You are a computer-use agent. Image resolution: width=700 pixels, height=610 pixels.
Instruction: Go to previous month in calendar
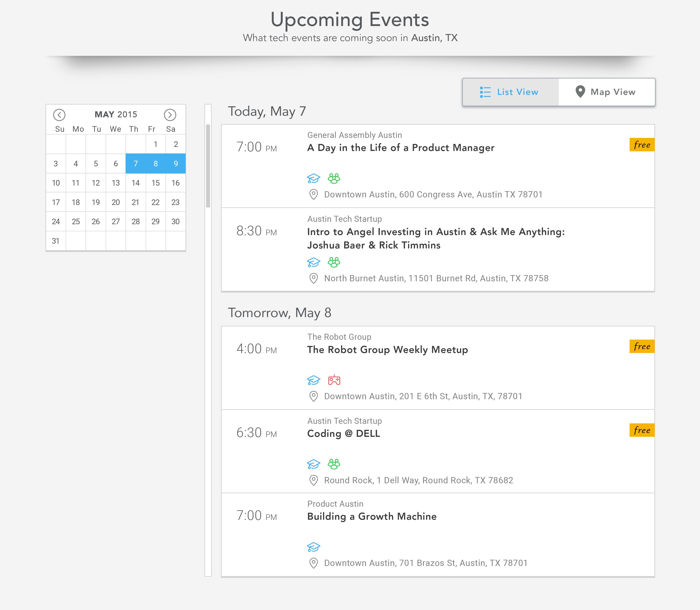tap(59, 115)
